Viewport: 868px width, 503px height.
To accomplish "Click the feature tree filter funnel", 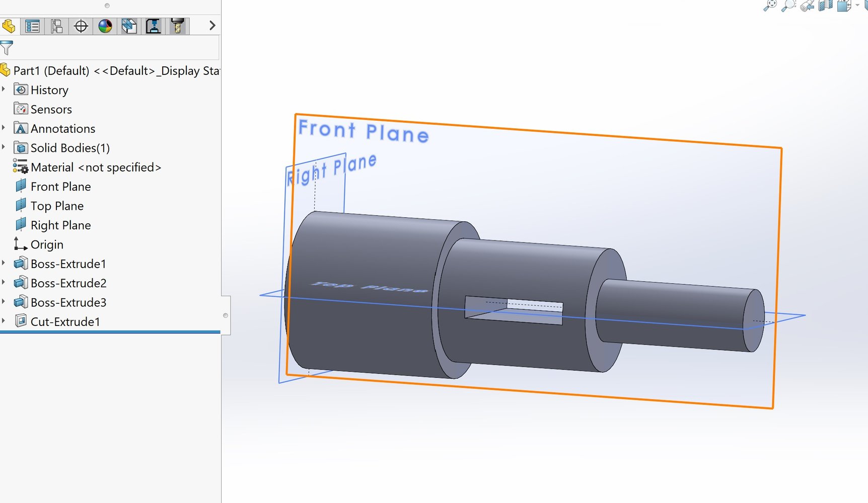I will click(7, 48).
